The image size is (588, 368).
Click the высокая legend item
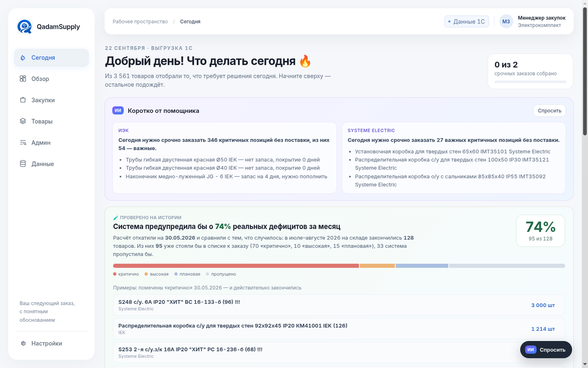[x=156, y=274]
